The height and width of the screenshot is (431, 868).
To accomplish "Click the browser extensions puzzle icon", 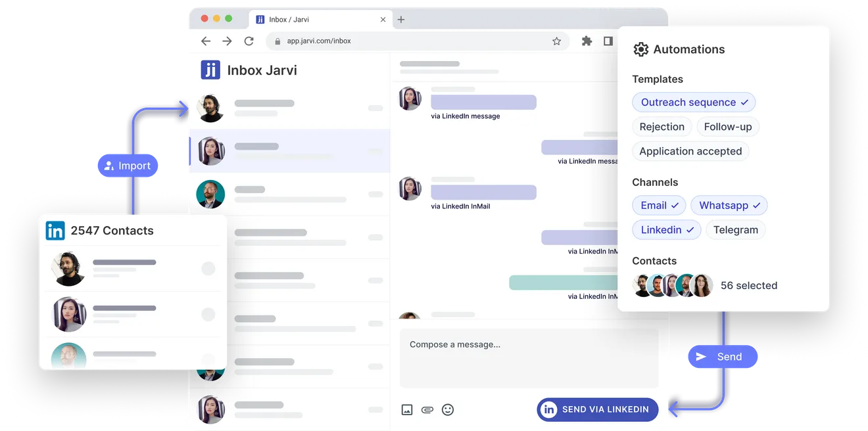I will point(587,41).
